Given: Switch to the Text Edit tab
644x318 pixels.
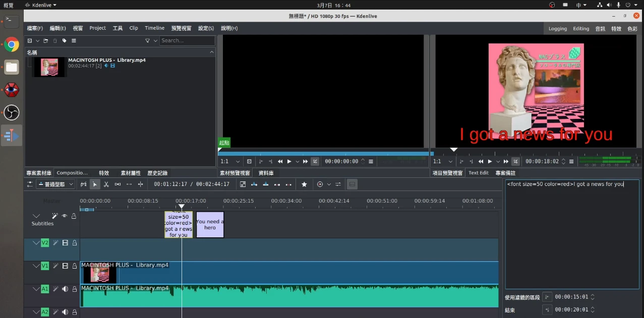Looking at the screenshot, I should [478, 173].
